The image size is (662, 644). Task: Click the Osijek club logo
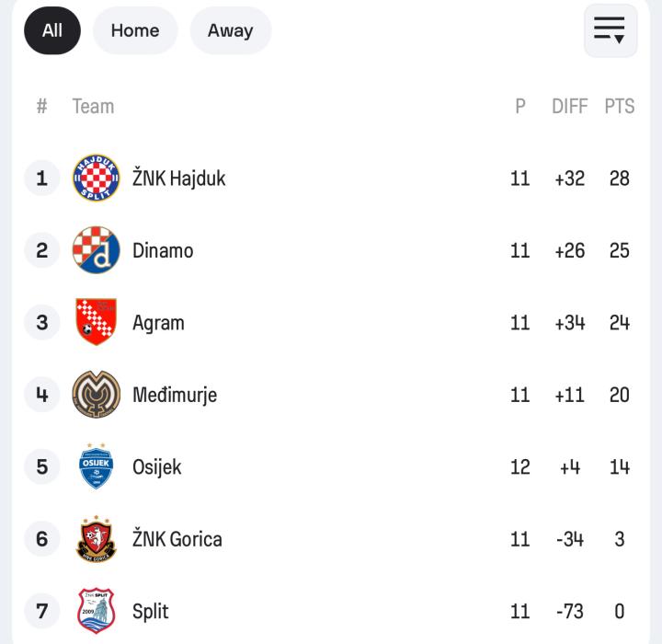click(97, 466)
